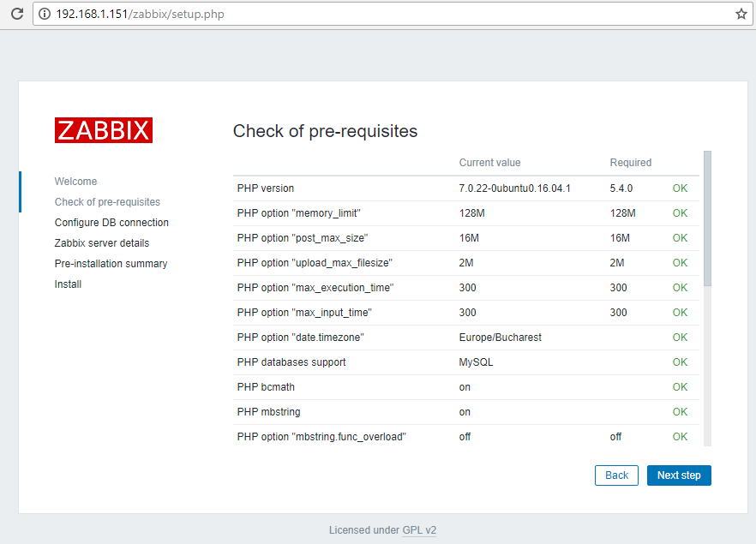
Task: Click the OK status for PHP mbstring
Action: point(680,411)
